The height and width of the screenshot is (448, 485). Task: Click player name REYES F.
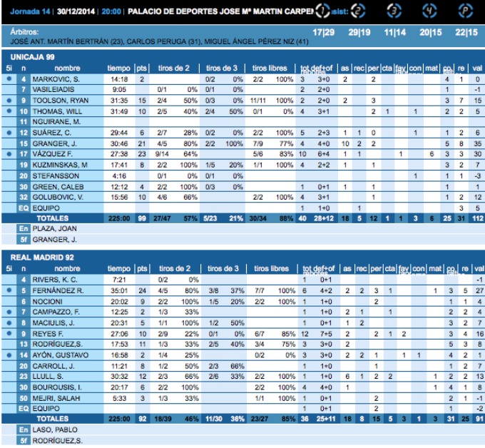pyautogui.click(x=48, y=334)
